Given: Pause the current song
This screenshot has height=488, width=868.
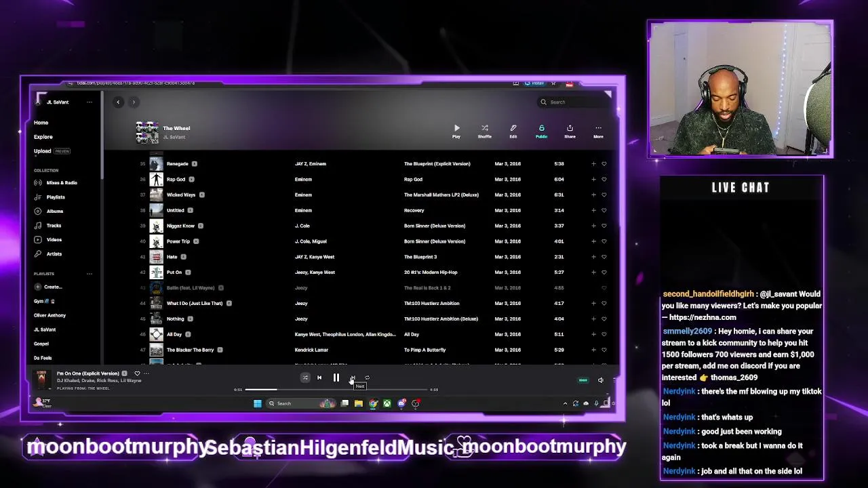Looking at the screenshot, I should tap(336, 378).
